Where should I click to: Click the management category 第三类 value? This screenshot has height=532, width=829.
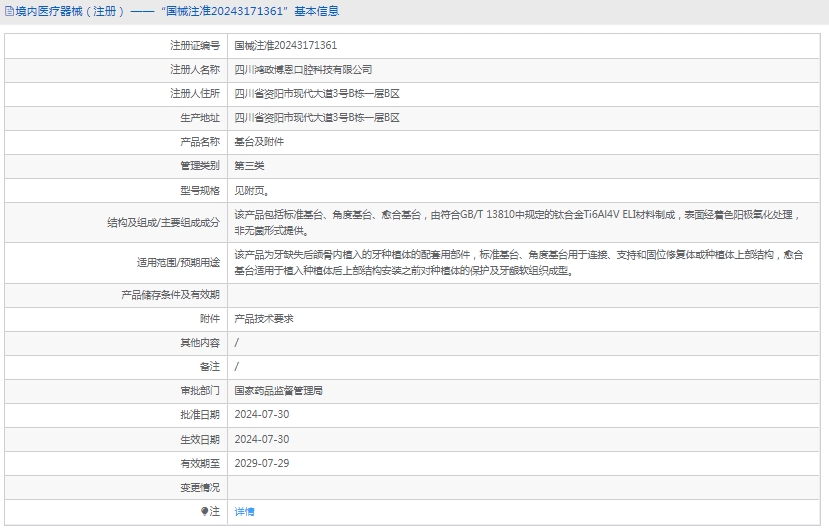click(249, 166)
